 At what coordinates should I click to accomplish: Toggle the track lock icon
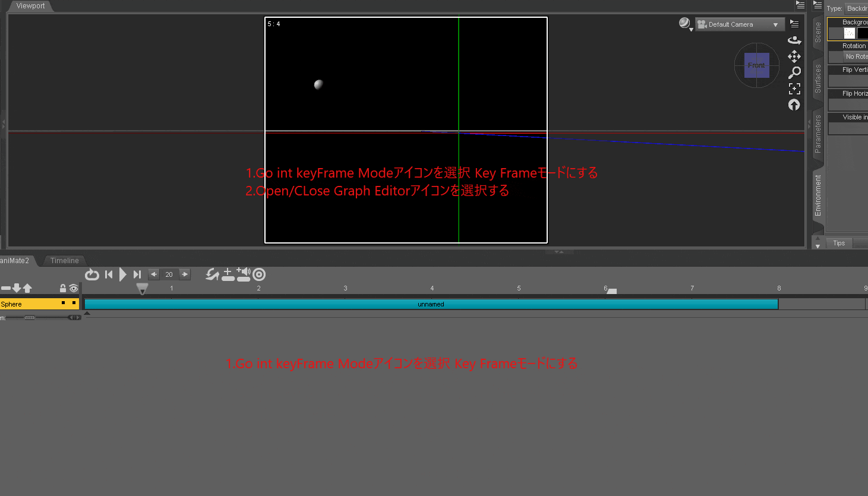tap(62, 288)
